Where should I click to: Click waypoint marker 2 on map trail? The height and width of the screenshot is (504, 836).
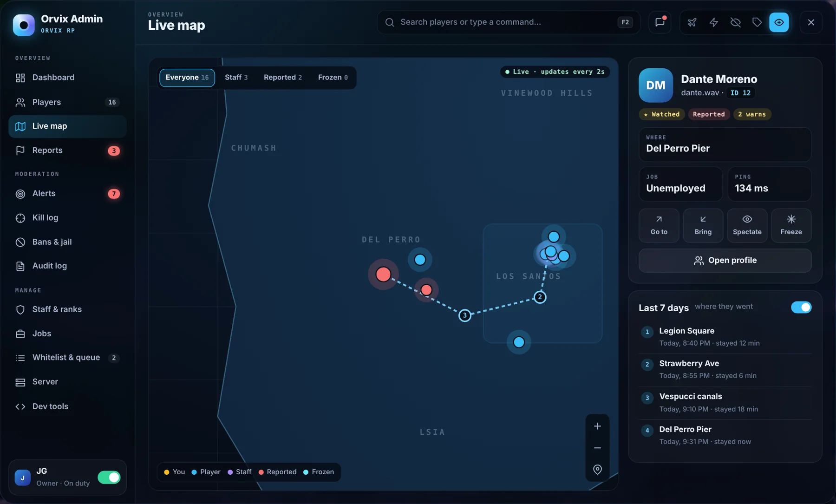[x=540, y=297]
